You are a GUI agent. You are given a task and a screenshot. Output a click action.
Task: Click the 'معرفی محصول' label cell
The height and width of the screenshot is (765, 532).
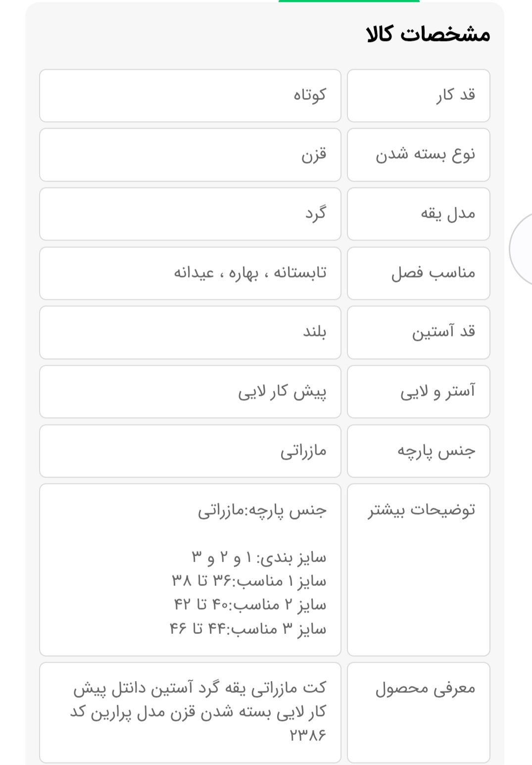418,712
